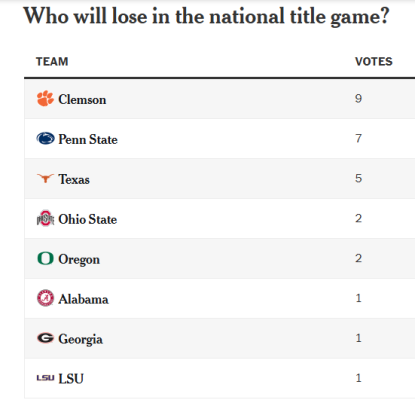Select the Ohio State team name
Image resolution: width=415 pixels, height=400 pixels.
pyautogui.click(x=88, y=219)
